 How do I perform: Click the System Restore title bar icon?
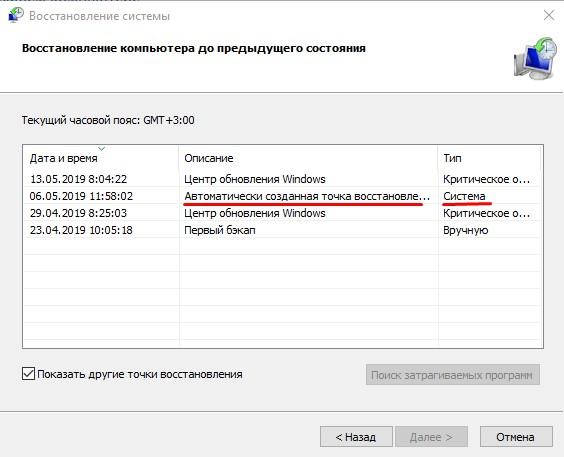(15, 15)
